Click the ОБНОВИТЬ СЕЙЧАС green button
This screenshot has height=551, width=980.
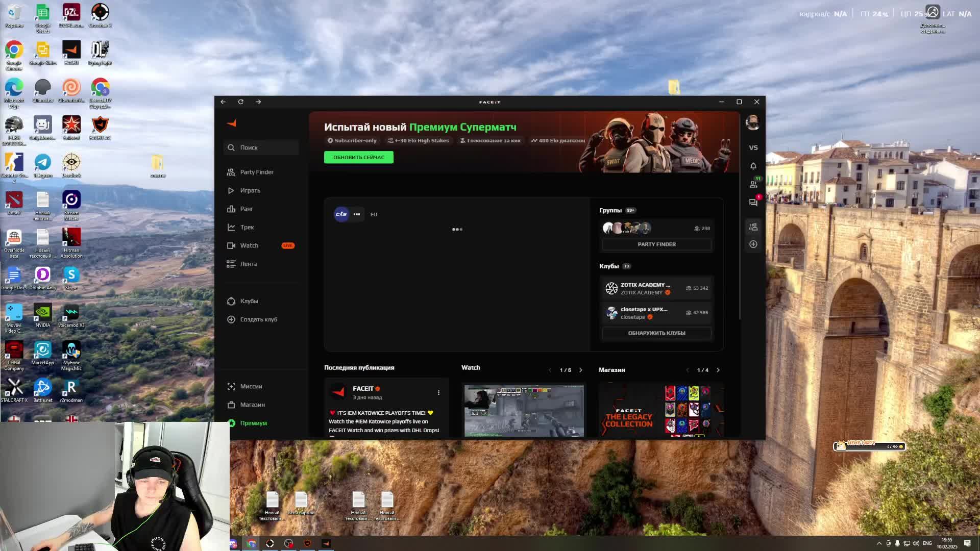point(358,157)
